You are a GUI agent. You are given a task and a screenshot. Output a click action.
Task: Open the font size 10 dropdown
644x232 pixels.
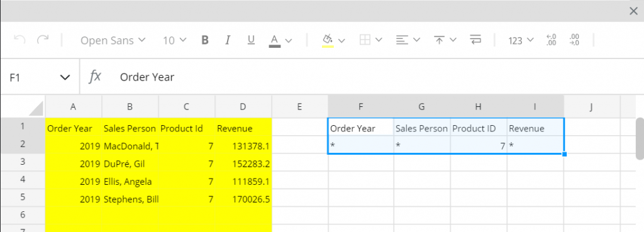click(175, 40)
